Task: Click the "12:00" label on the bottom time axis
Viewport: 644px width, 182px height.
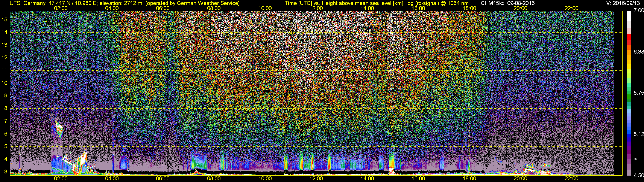Action: [316, 179]
